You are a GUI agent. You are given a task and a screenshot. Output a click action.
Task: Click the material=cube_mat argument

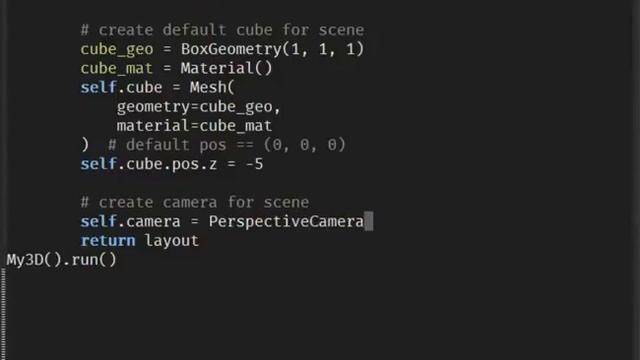click(x=194, y=126)
